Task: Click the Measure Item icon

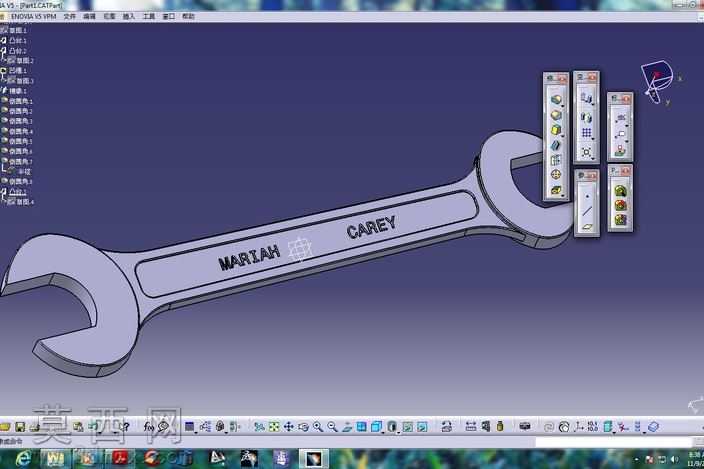Action: 485,426
